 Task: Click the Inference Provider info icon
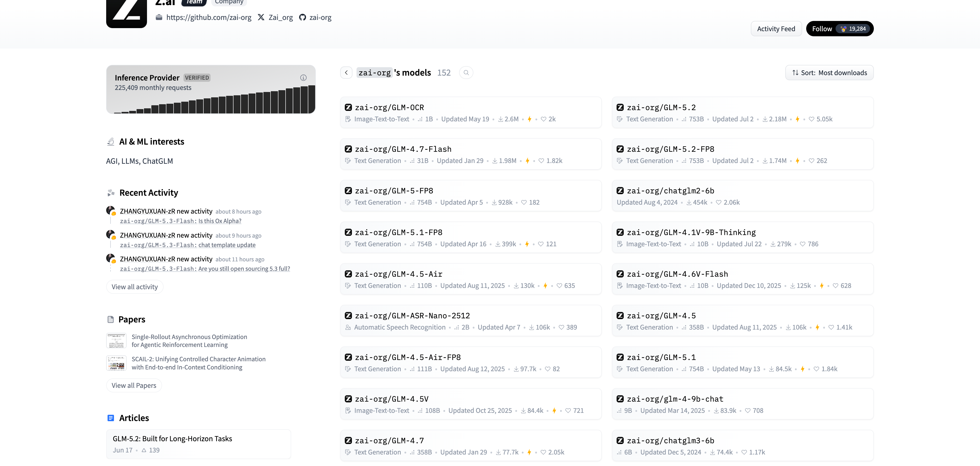click(303, 78)
